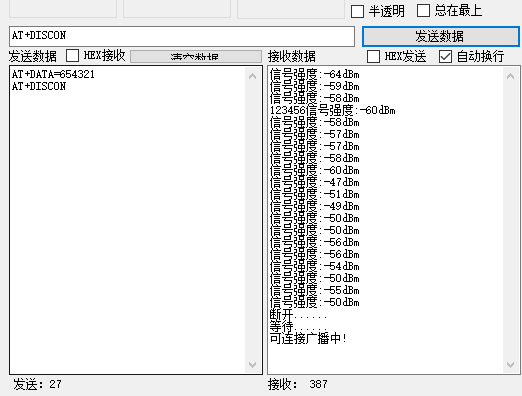
Task: Click the down arrow of sent-data pane scrollbar
Action: [x=253, y=365]
